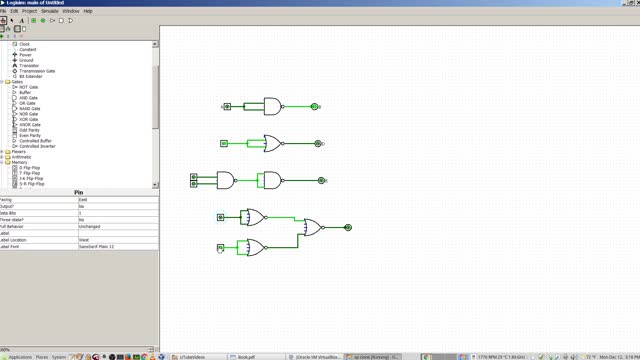Collapse the Gates folder
640x360 pixels.
coord(2,82)
